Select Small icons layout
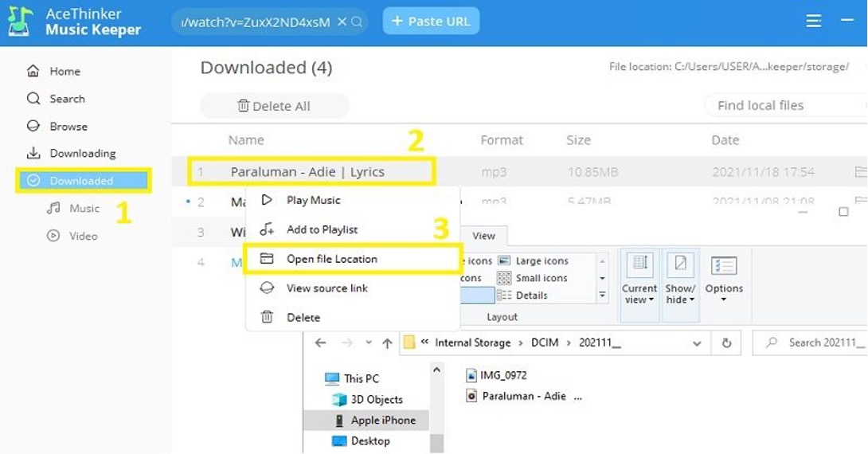 pyautogui.click(x=533, y=278)
